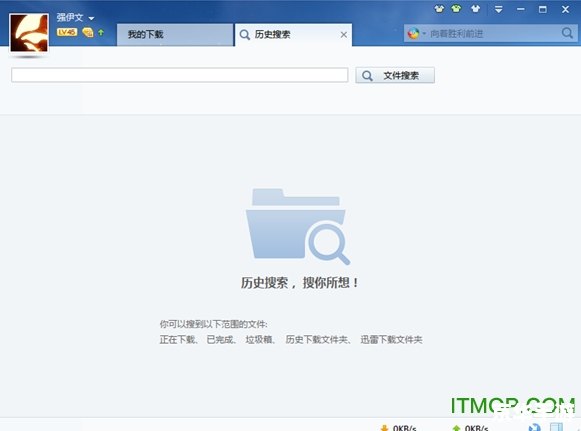
Task: Click the 你可以搜到以下范围的文件 text
Action: pyautogui.click(x=213, y=324)
